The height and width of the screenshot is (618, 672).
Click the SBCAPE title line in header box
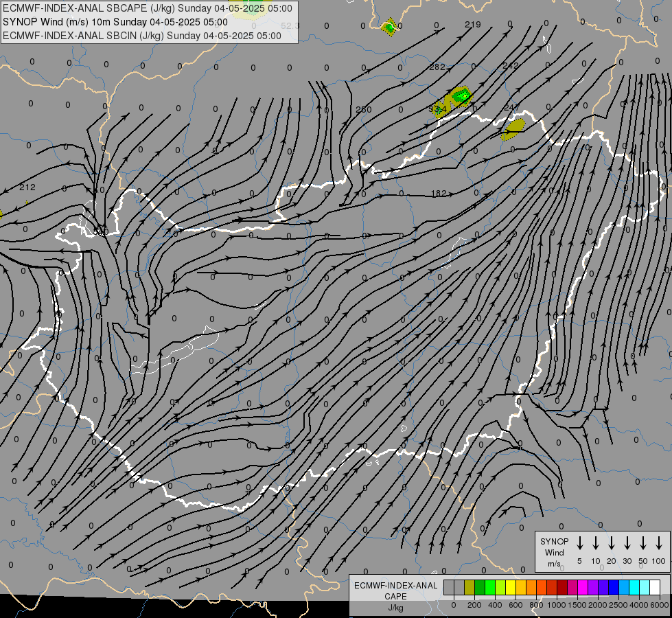pyautogui.click(x=148, y=8)
